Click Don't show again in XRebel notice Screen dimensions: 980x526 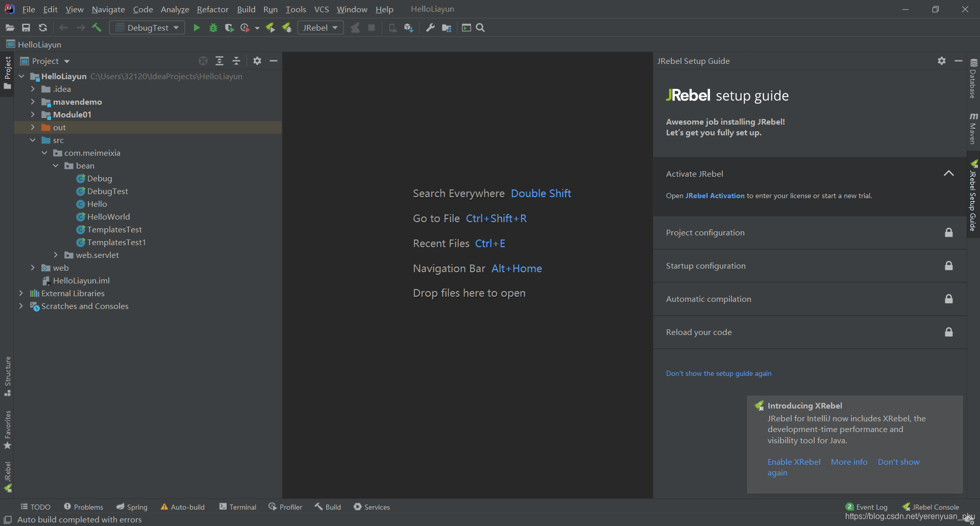(x=899, y=462)
